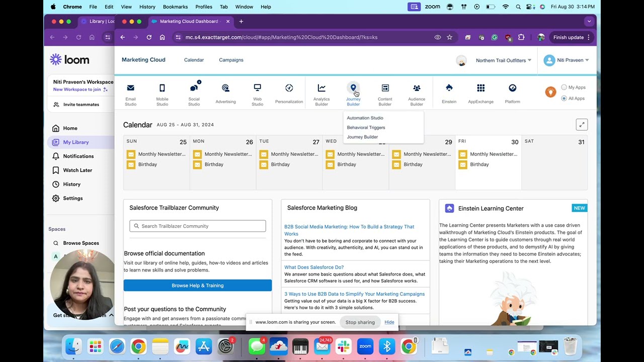Open Chrome extensions puzzle icon

(521, 37)
